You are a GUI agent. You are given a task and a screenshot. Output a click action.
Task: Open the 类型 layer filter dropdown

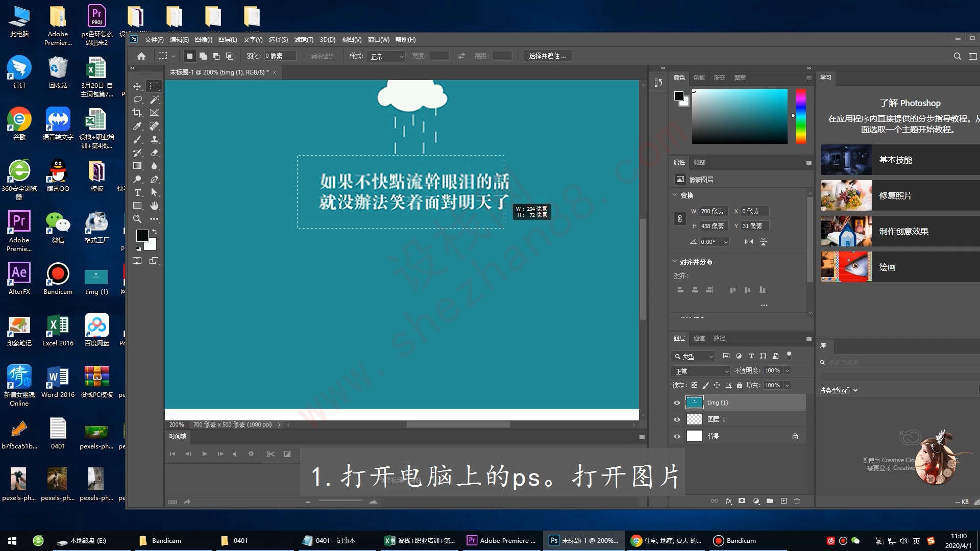(x=694, y=356)
